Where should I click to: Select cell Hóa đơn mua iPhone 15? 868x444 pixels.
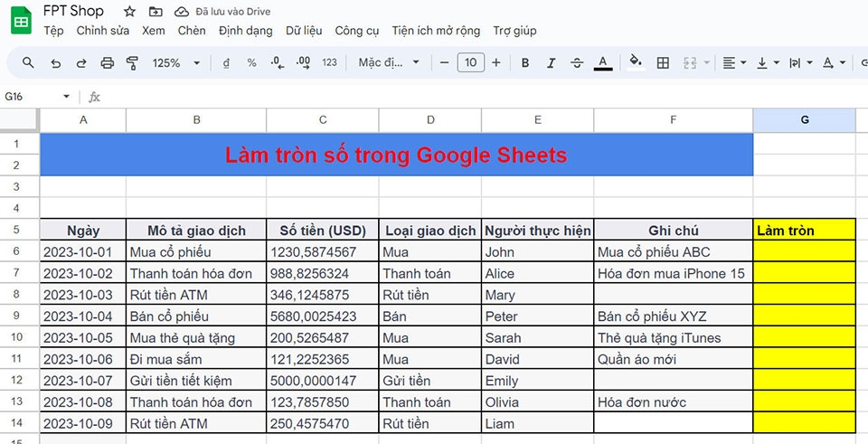673,273
